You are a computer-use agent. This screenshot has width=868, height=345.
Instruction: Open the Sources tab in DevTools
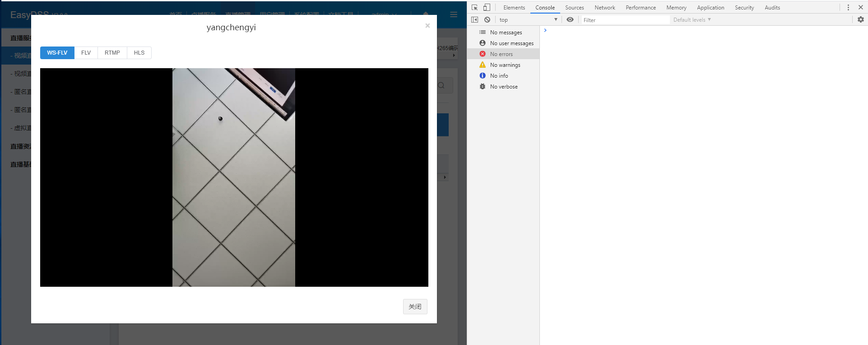click(574, 8)
